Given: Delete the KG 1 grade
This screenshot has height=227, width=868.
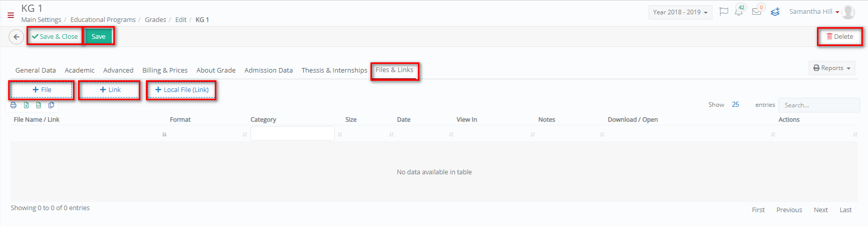Looking at the screenshot, I should click(840, 37).
